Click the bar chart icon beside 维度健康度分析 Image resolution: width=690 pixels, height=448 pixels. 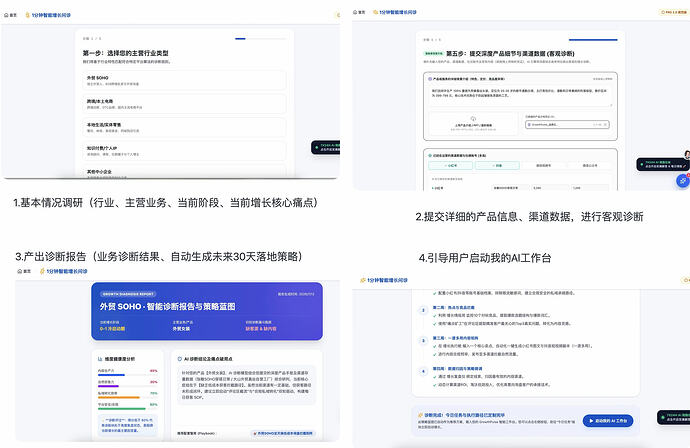pos(100,359)
